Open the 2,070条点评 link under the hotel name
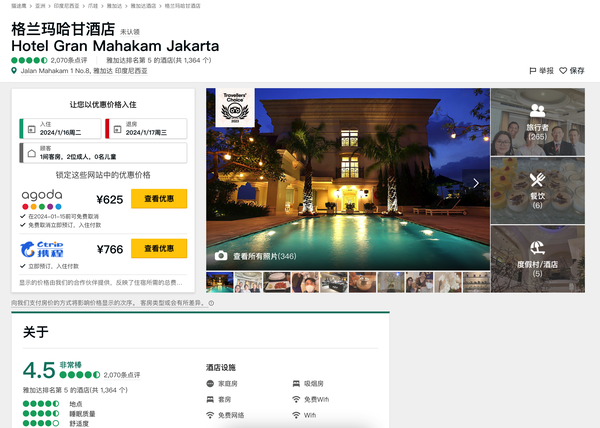The height and width of the screenshot is (428, 600). click(69, 60)
